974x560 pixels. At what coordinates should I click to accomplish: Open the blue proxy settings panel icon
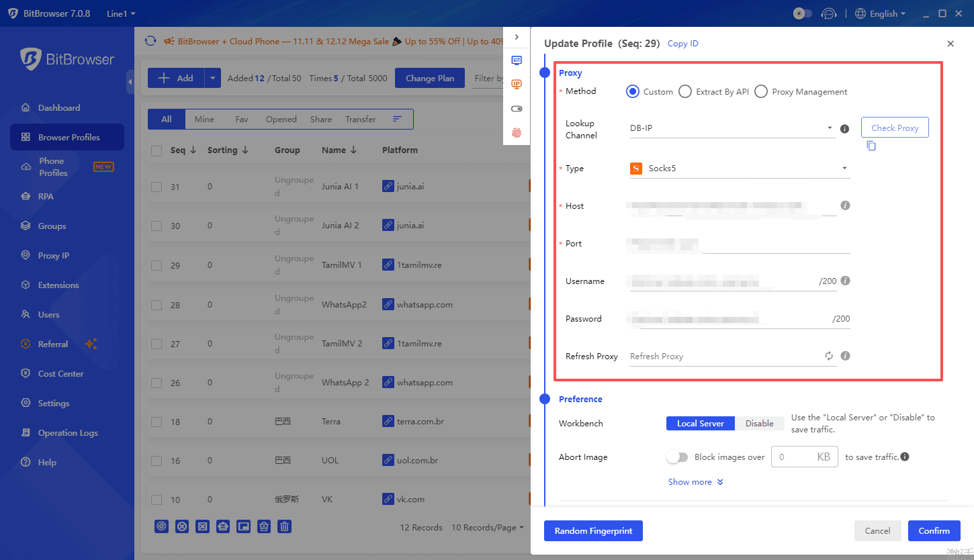point(517,60)
